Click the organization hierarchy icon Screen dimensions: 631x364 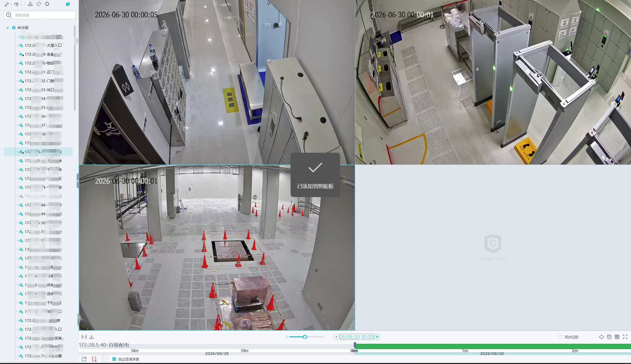click(30, 4)
